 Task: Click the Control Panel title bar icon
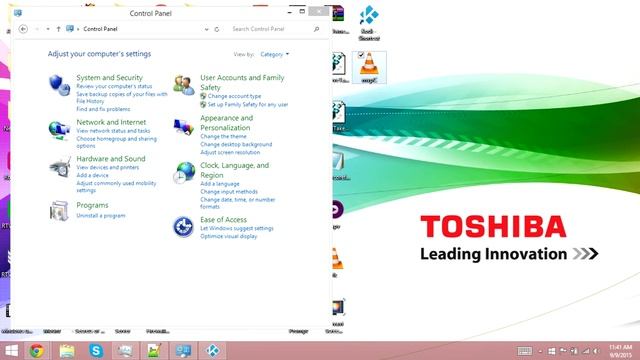tap(18, 13)
